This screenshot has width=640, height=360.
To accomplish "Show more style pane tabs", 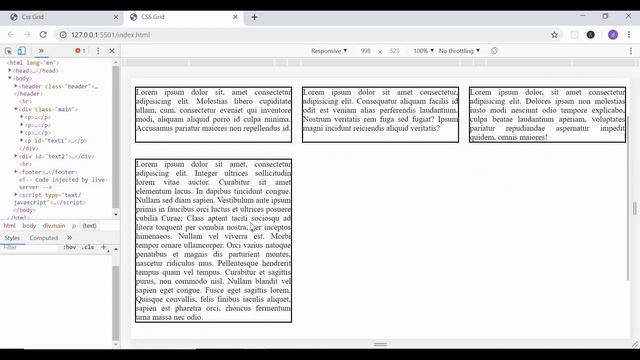I will click(x=69, y=238).
